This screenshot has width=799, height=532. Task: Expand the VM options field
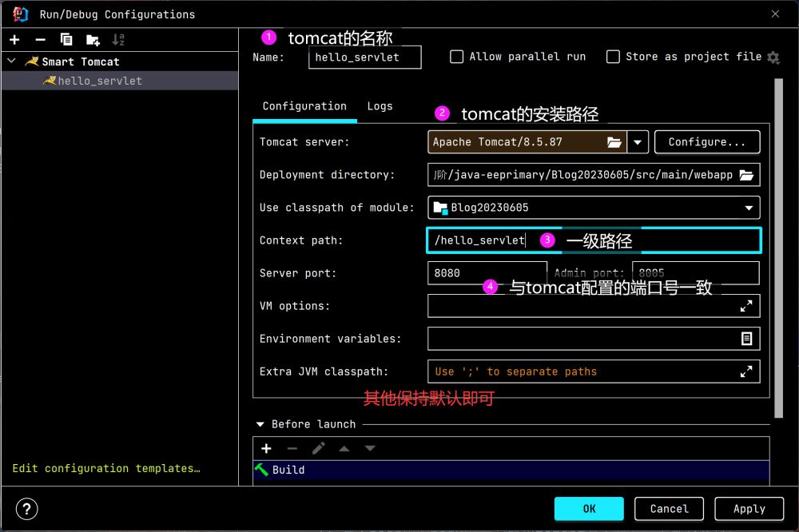tap(746, 306)
